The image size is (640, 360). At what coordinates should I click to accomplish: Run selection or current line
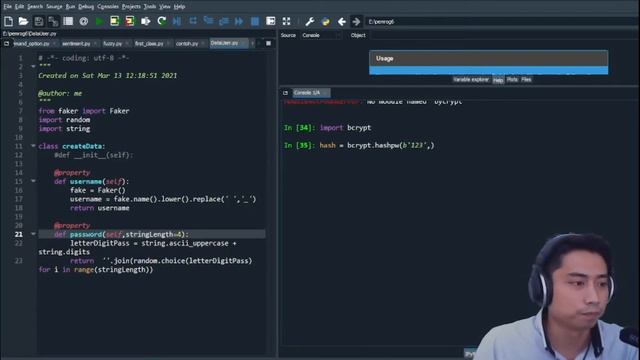(145, 21)
